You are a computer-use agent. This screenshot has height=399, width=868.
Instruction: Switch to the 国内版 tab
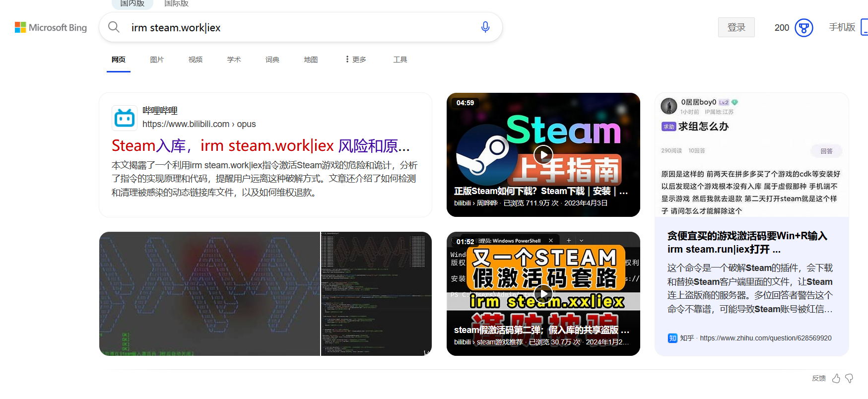click(x=132, y=3)
